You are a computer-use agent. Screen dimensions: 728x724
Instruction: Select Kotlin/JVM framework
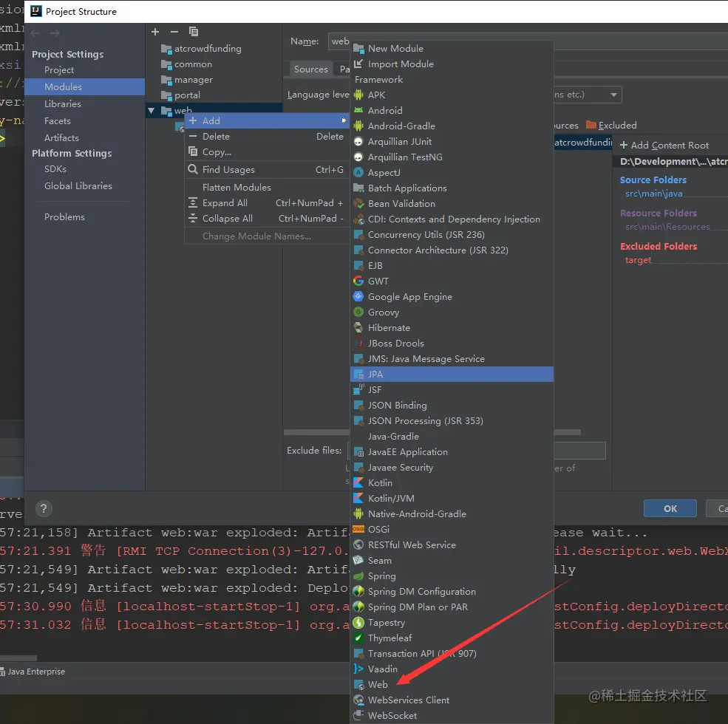click(452, 499)
